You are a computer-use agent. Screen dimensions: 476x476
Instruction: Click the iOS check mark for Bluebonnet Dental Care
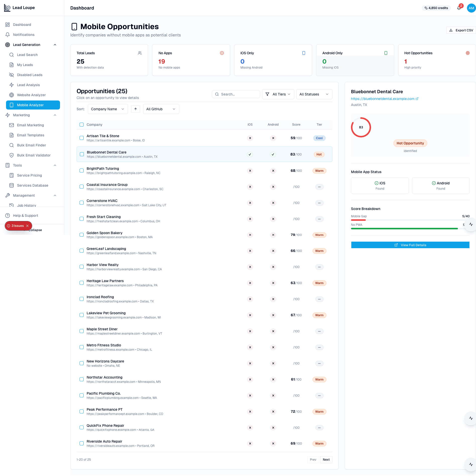click(x=250, y=154)
